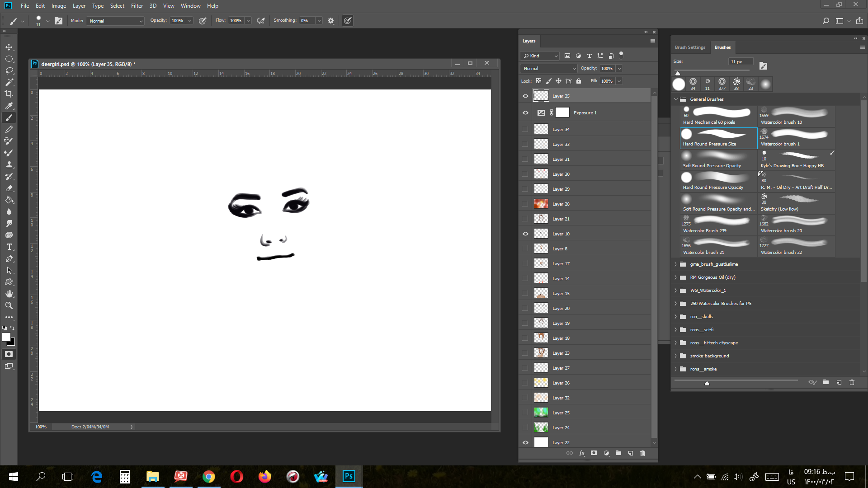Open layer Kind filter dropdown
This screenshot has width=868, height=488.
coord(540,56)
